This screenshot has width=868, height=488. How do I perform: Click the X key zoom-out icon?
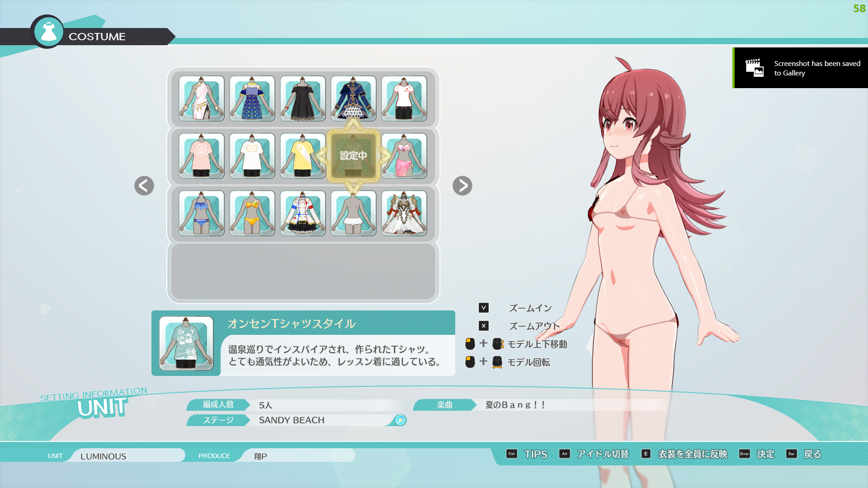[484, 326]
